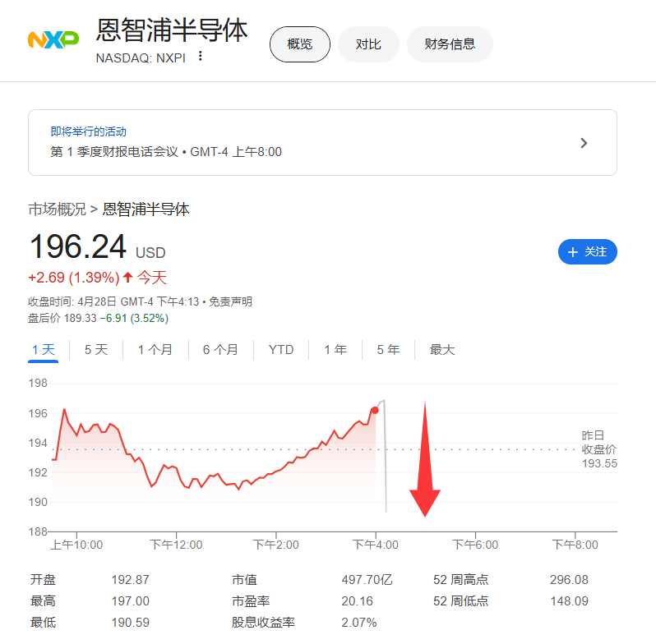The height and width of the screenshot is (644, 656).
Task: Select the 1 年 chart range
Action: pos(335,350)
